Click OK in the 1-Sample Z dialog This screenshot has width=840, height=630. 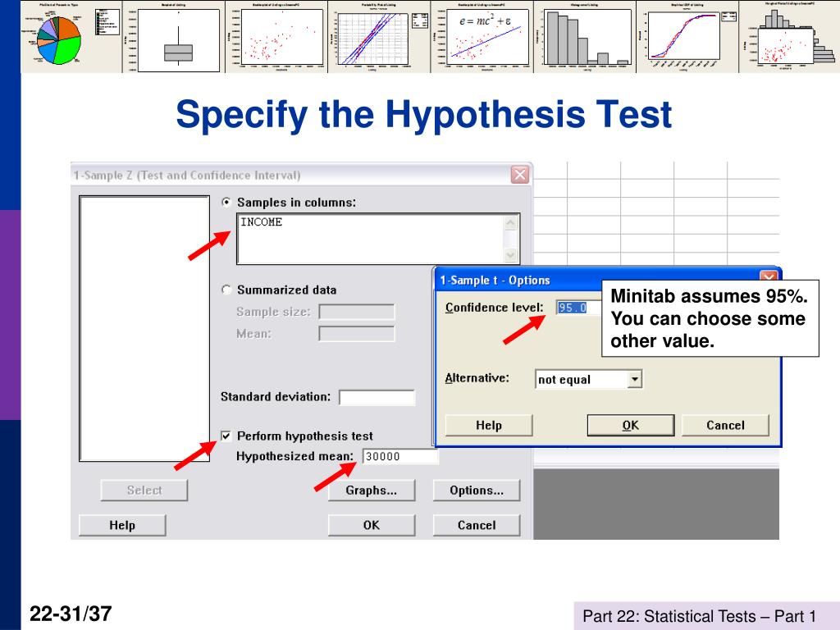372,525
